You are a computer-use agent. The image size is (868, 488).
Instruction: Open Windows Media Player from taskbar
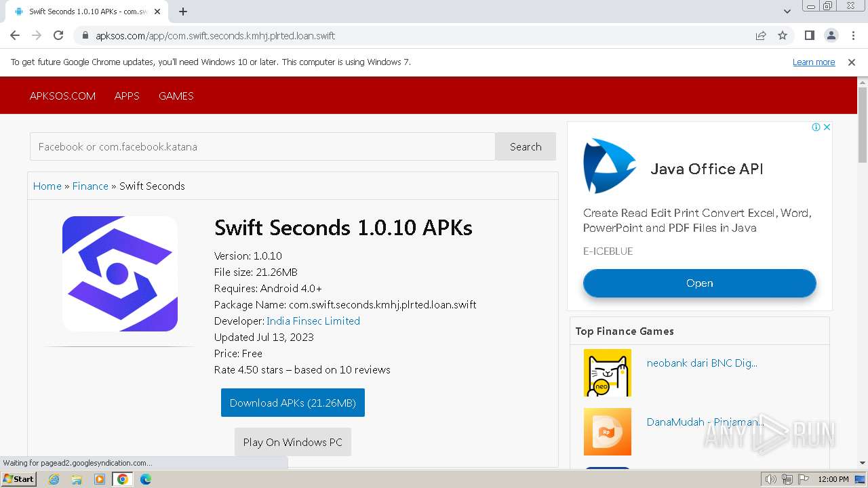[x=100, y=479]
